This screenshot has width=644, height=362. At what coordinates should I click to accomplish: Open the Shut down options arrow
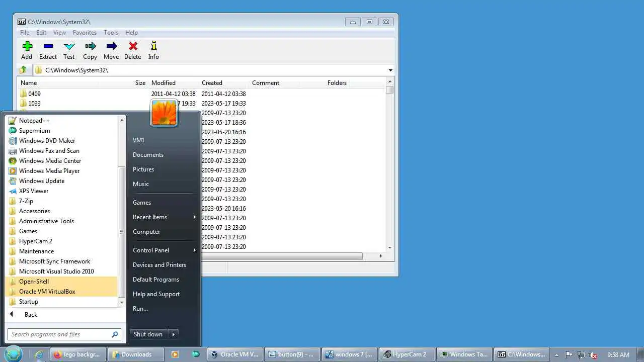174,334
